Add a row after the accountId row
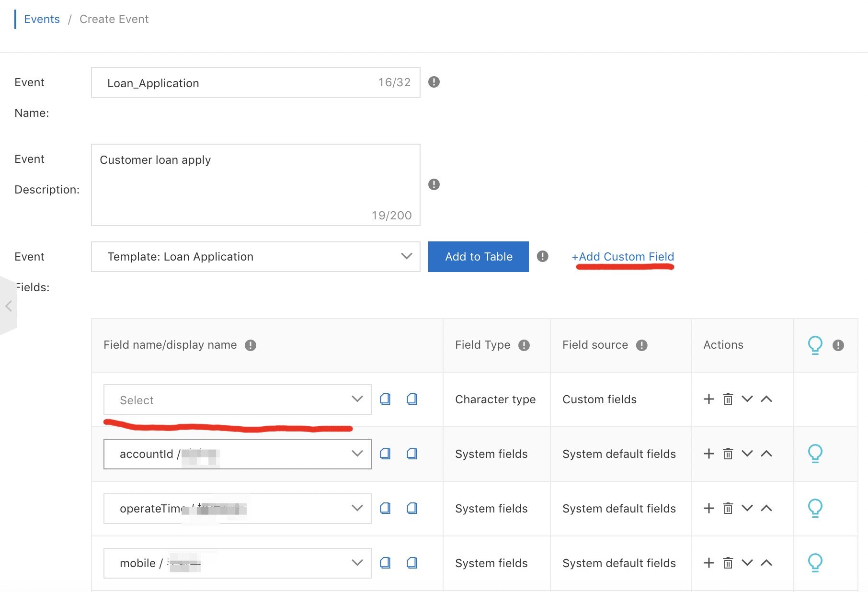This screenshot has height=592, width=868. [709, 454]
